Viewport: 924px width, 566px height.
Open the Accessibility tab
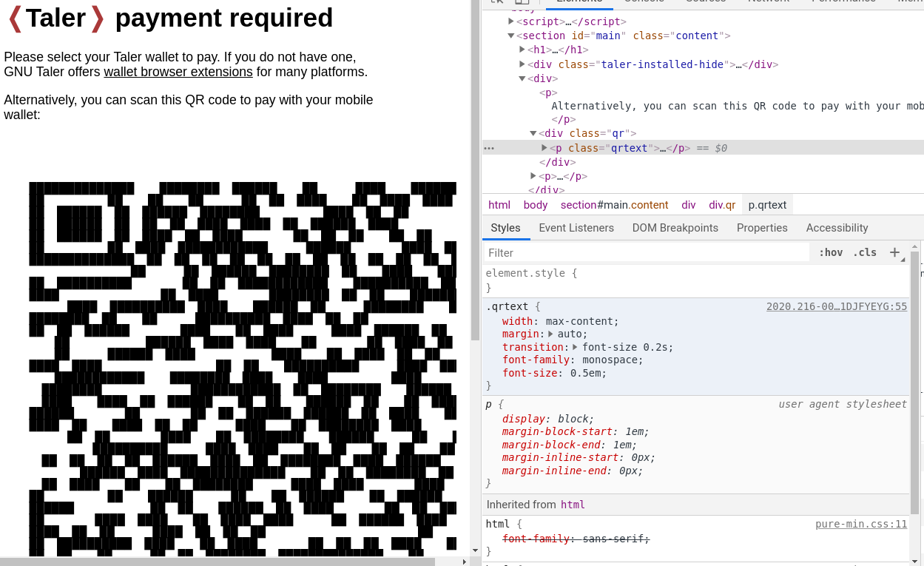click(x=837, y=228)
